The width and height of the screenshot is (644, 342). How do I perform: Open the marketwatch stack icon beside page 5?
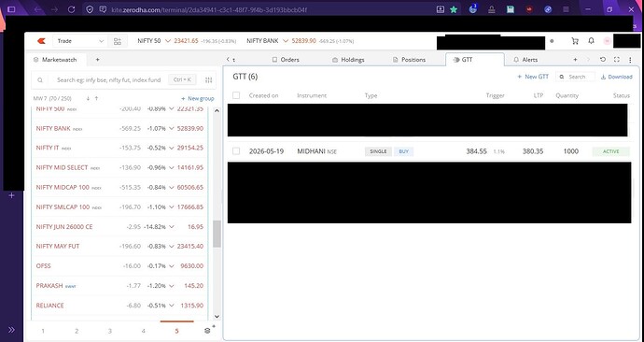coord(208,330)
